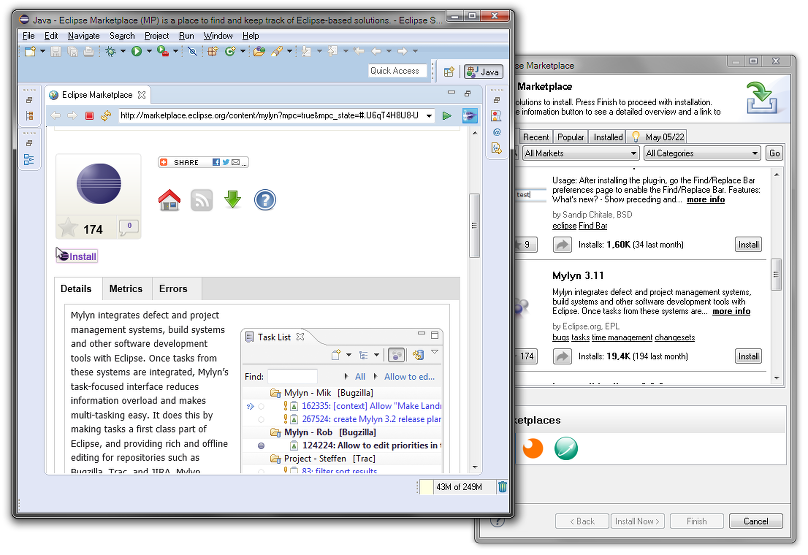Open the Task List view menu triangle
808x555 pixels.
[x=435, y=352]
